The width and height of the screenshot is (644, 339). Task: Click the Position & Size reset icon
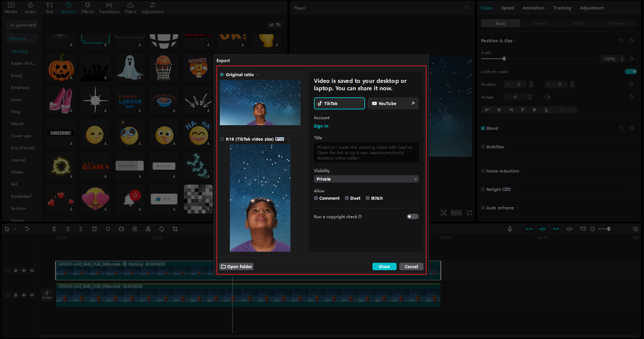click(x=621, y=41)
